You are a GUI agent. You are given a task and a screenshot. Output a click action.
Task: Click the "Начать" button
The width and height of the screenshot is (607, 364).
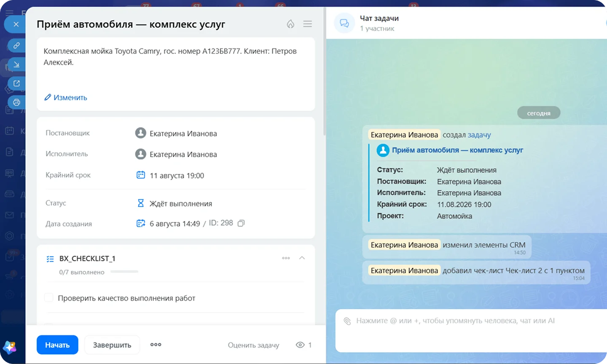(57, 345)
